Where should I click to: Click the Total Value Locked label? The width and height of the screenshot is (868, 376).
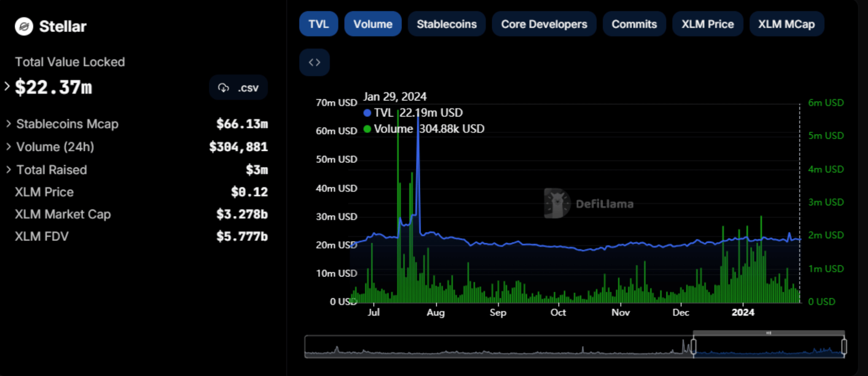click(x=70, y=62)
